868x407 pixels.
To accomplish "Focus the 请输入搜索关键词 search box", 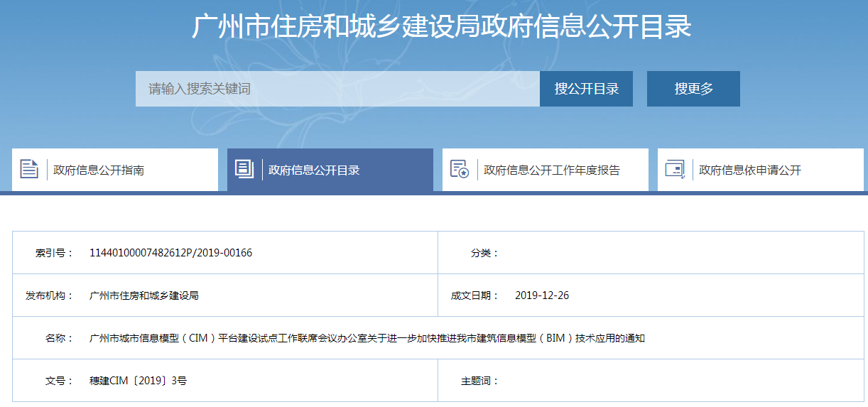I will click(x=337, y=89).
